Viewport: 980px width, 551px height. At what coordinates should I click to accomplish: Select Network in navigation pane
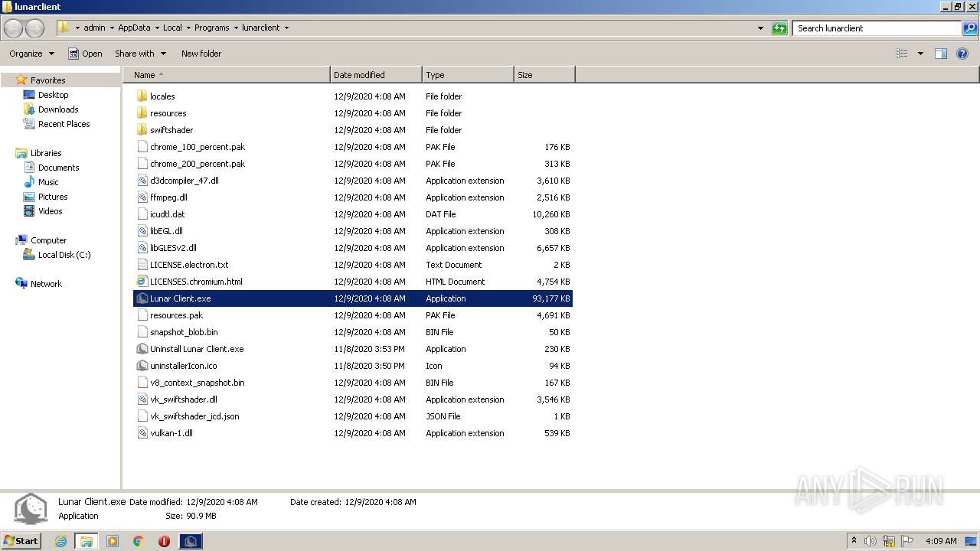coord(46,284)
